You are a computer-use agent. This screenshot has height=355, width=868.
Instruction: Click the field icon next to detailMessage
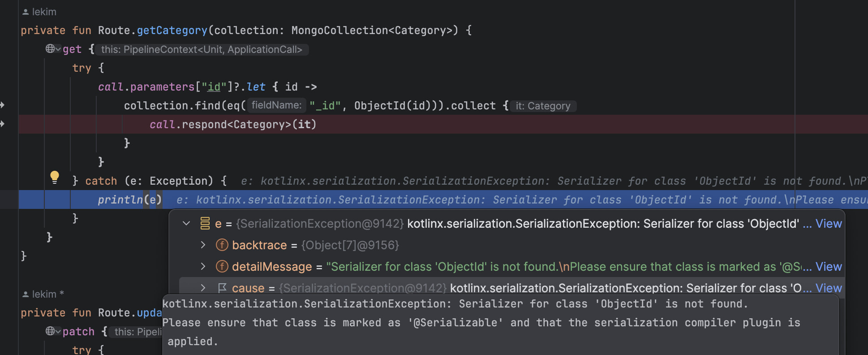[x=222, y=267]
